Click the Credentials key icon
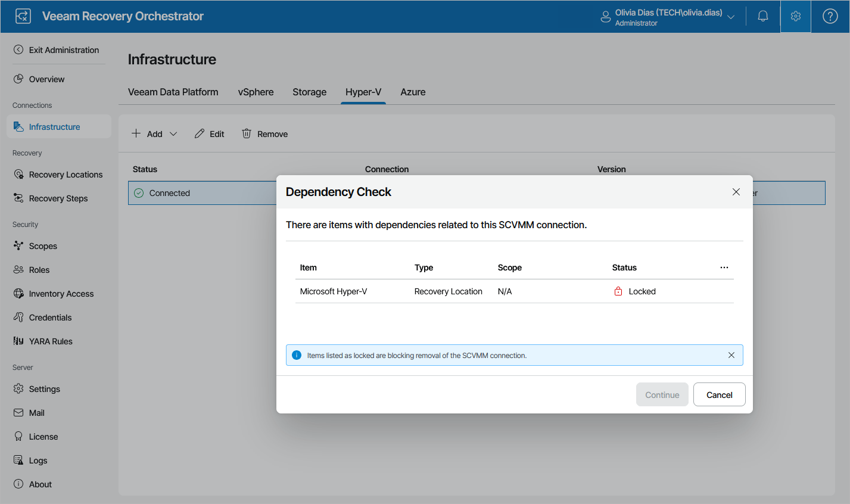Image resolution: width=850 pixels, height=504 pixels. click(18, 318)
